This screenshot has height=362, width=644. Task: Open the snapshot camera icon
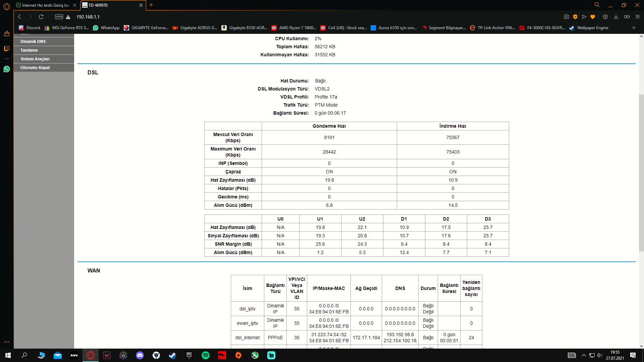click(567, 17)
